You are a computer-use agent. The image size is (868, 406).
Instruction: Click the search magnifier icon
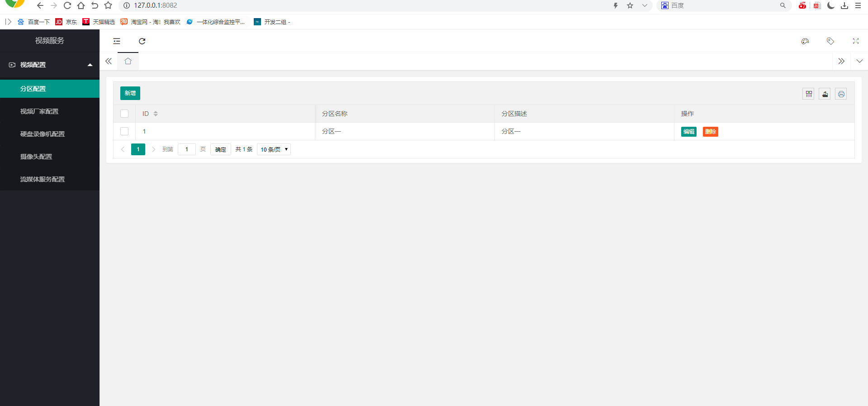783,5
